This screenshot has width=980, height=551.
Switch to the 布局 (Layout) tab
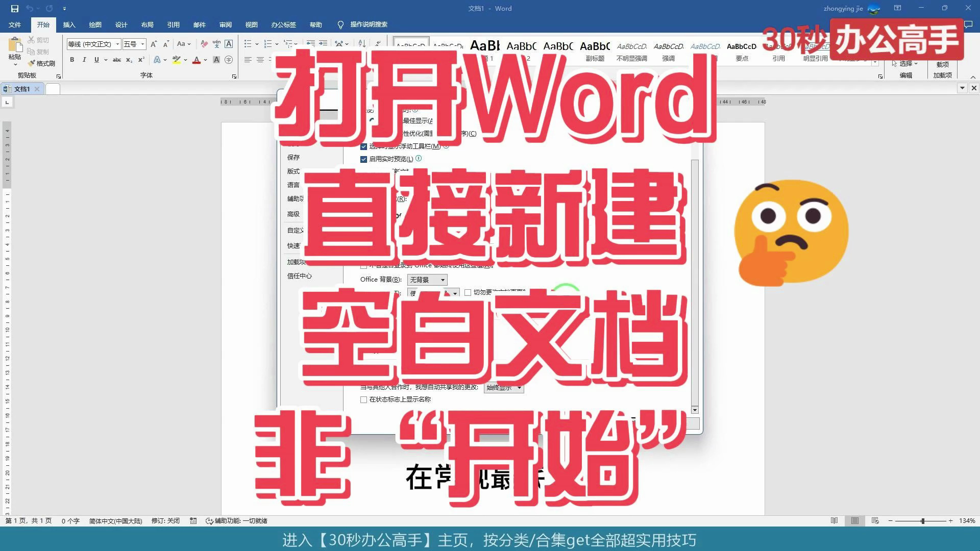tap(147, 24)
